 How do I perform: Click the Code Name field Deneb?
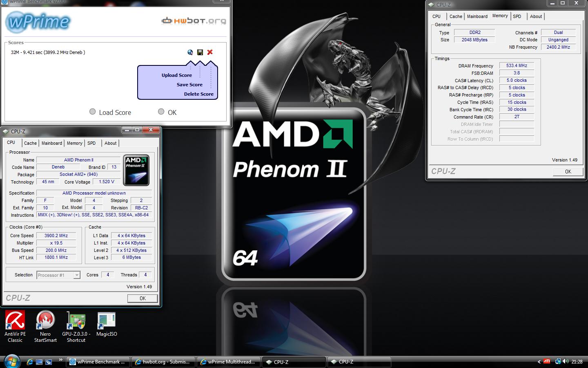point(58,167)
